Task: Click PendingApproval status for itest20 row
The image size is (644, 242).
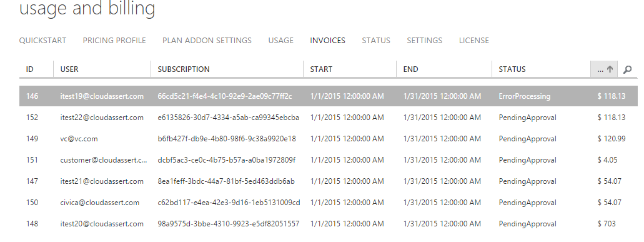Action: tap(528, 224)
